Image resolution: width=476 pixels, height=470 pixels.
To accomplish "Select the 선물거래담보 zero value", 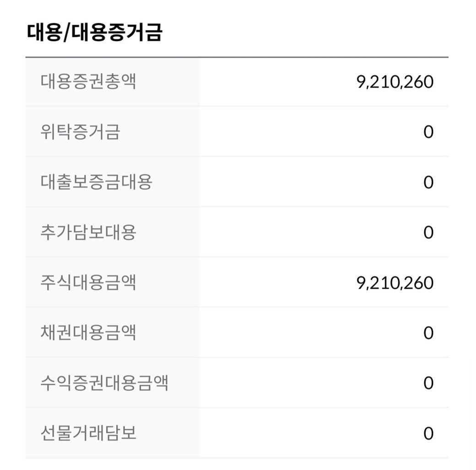I will tap(428, 433).
